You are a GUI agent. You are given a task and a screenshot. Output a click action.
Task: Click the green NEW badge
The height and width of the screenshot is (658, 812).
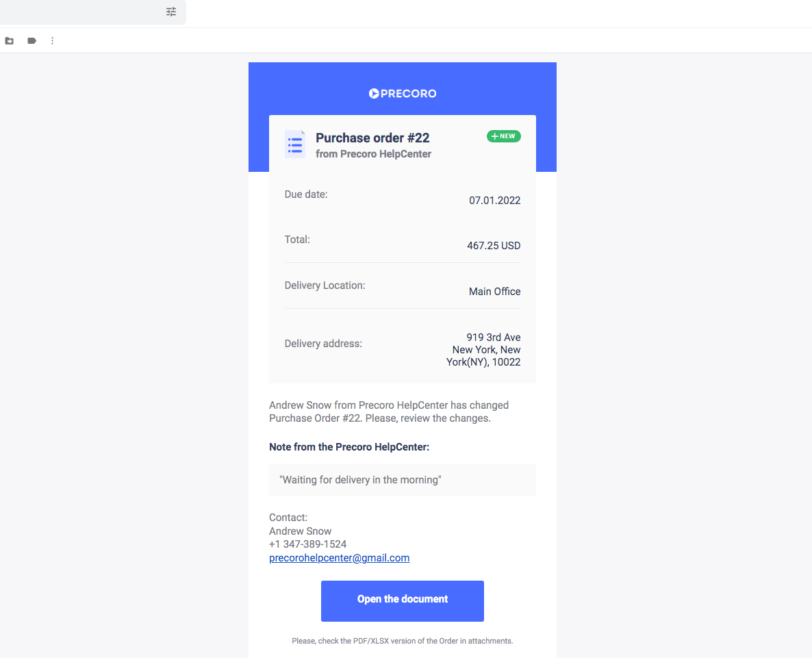click(x=503, y=136)
